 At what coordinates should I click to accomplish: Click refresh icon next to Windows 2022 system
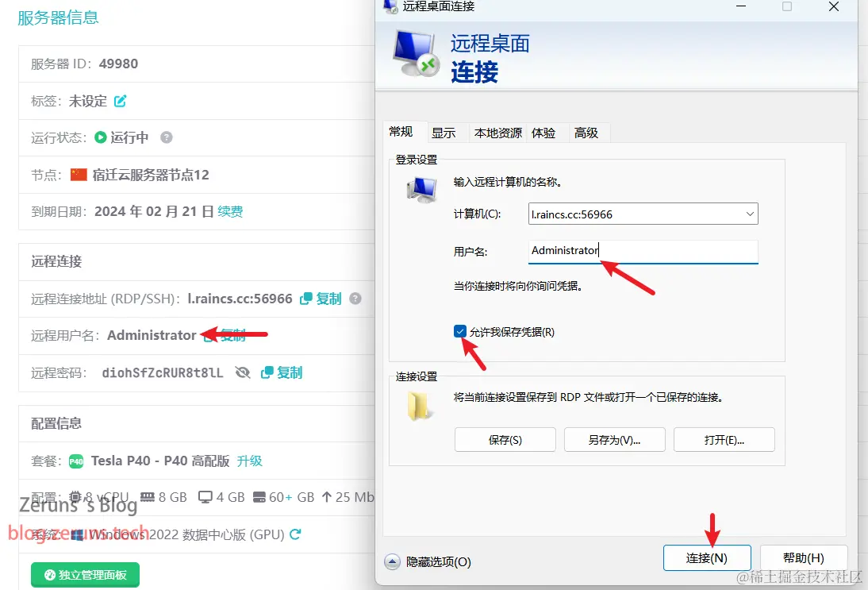click(x=295, y=534)
